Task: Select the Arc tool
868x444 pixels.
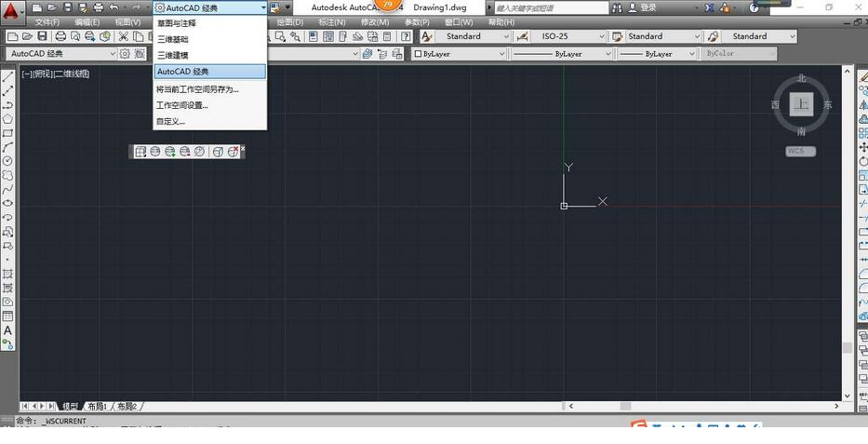Action: click(7, 147)
